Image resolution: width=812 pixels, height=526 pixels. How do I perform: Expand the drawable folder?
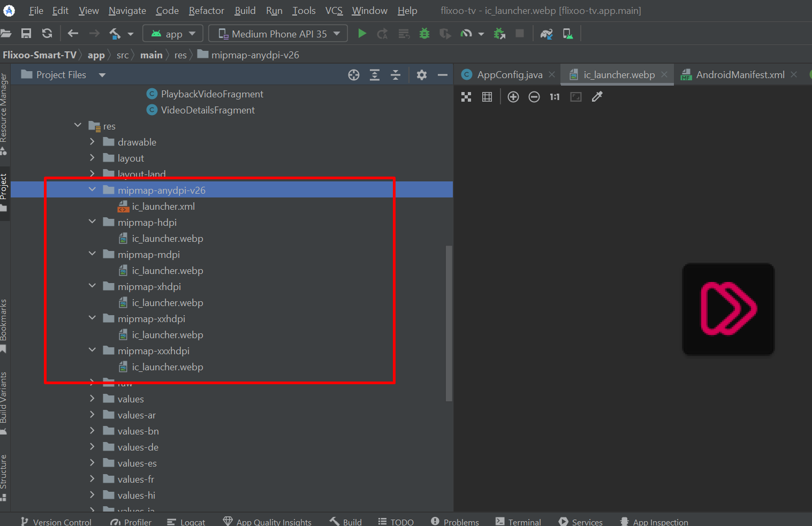pos(92,142)
